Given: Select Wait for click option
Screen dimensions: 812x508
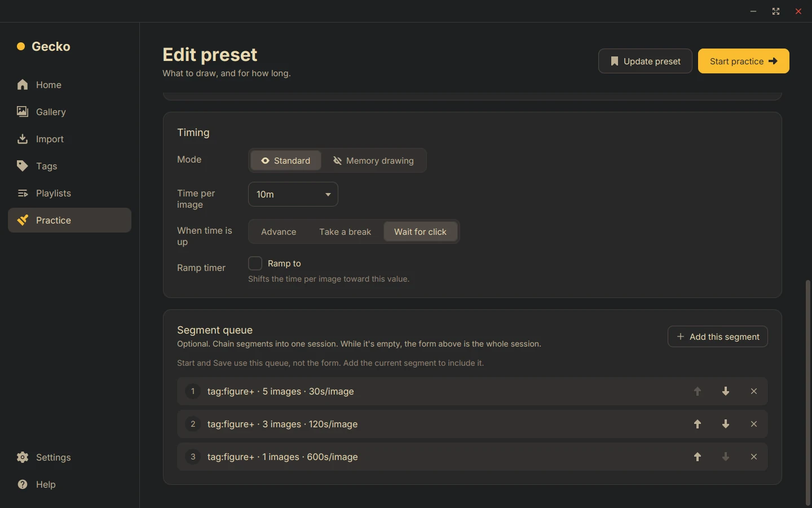Looking at the screenshot, I should 421,231.
